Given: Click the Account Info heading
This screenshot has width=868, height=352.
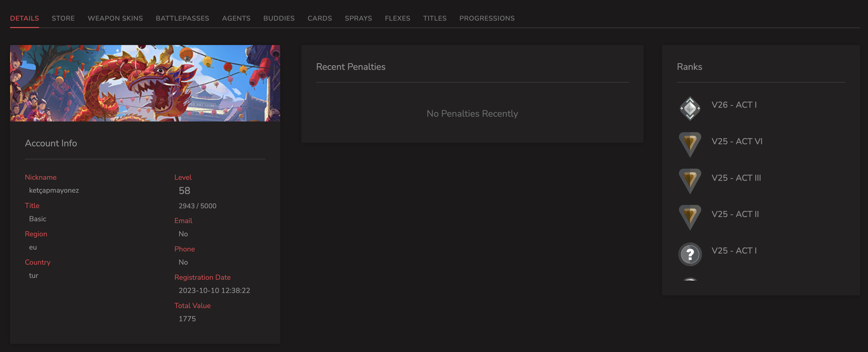Looking at the screenshot, I should 51,143.
